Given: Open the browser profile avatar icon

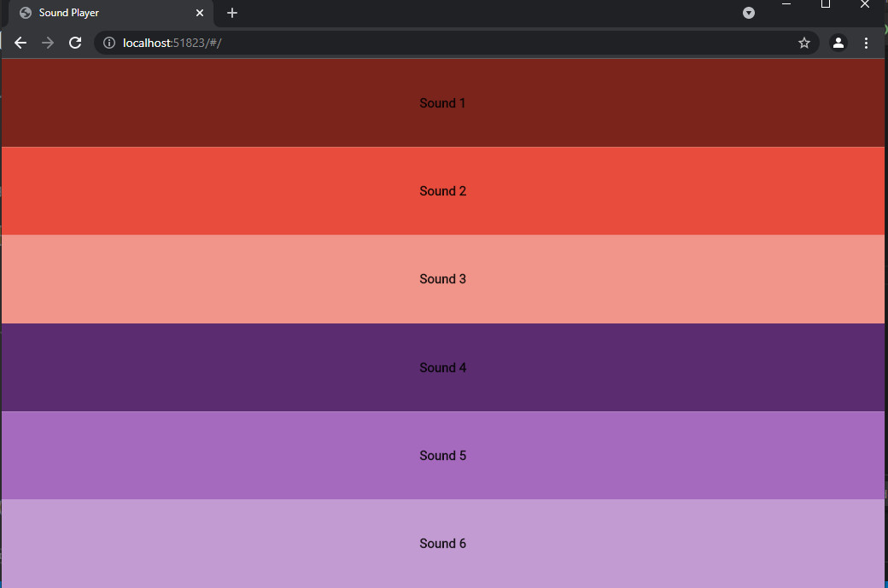Looking at the screenshot, I should click(838, 43).
